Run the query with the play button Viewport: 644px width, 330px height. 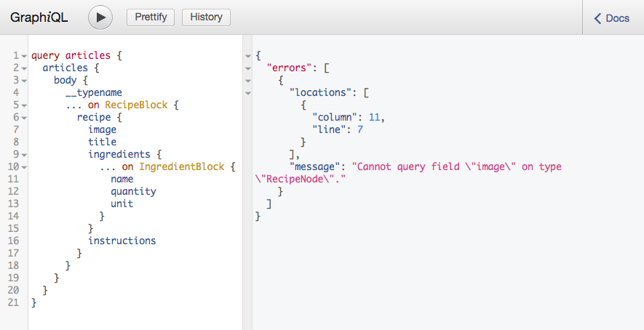tap(100, 17)
